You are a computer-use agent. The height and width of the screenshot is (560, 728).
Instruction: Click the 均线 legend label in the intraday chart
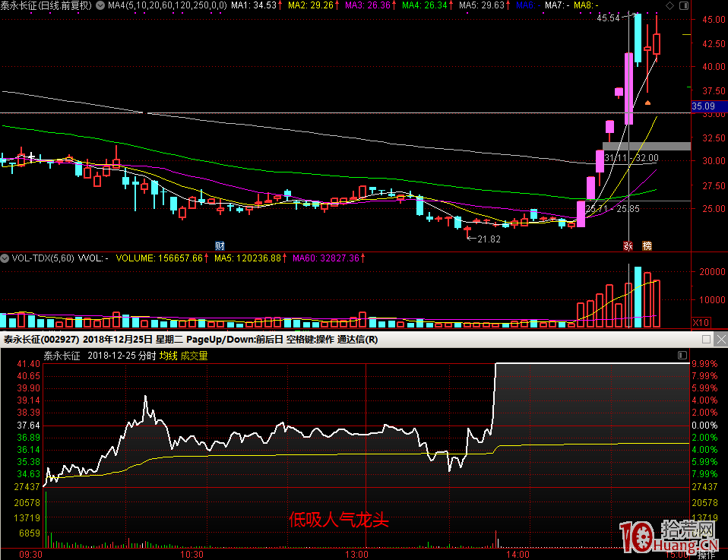[169, 356]
